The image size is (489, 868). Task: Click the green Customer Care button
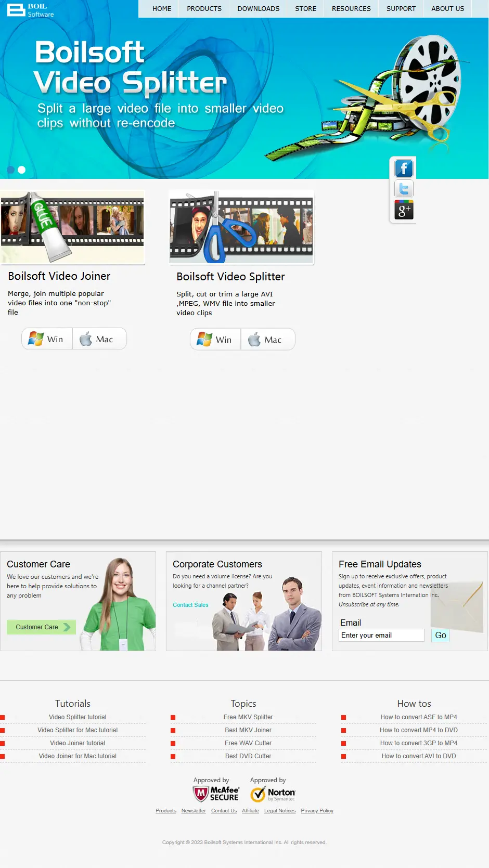point(41,627)
